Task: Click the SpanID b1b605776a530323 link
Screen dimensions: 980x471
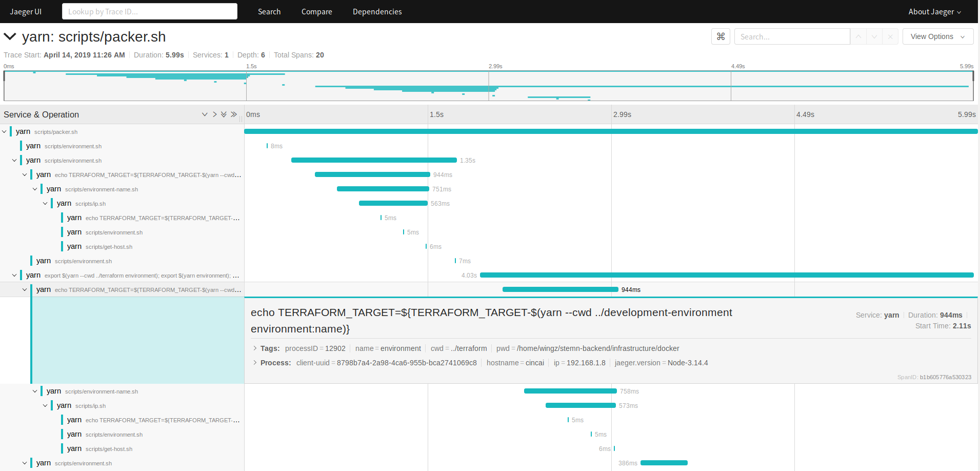Action: 945,377
